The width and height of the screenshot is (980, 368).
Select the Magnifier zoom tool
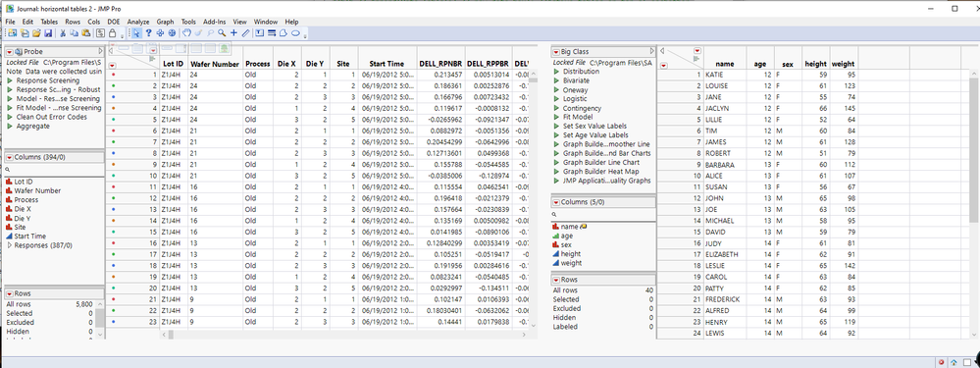pyautogui.click(x=222, y=33)
